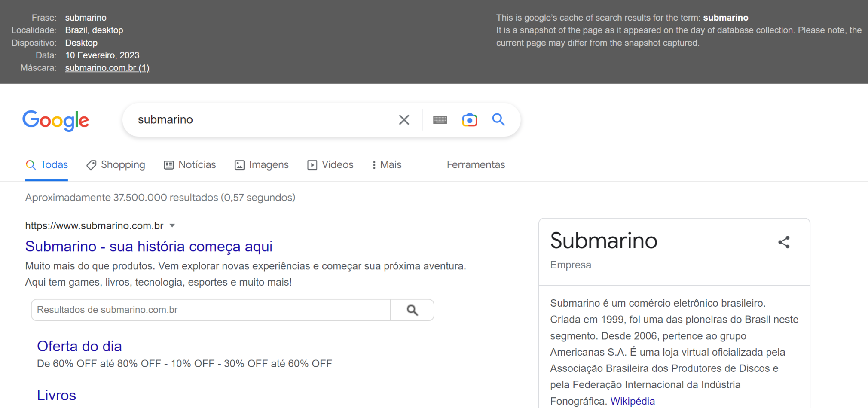Open the Oferta do dia sitelink
The height and width of the screenshot is (408, 868).
79,346
